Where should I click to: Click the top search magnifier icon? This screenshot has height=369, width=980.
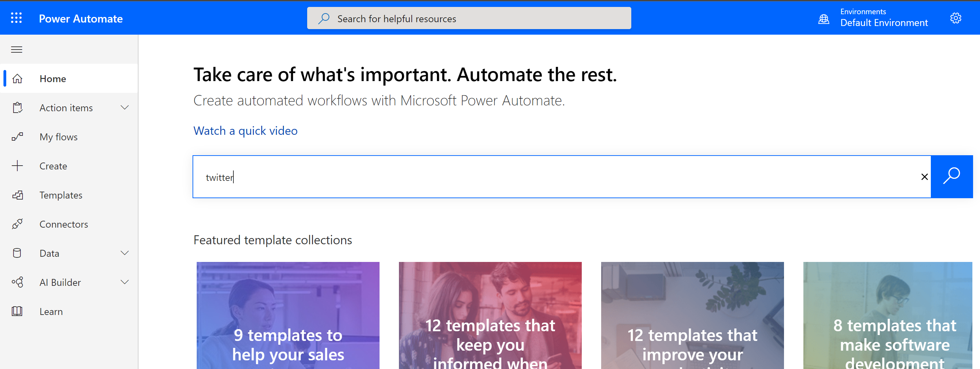click(324, 18)
